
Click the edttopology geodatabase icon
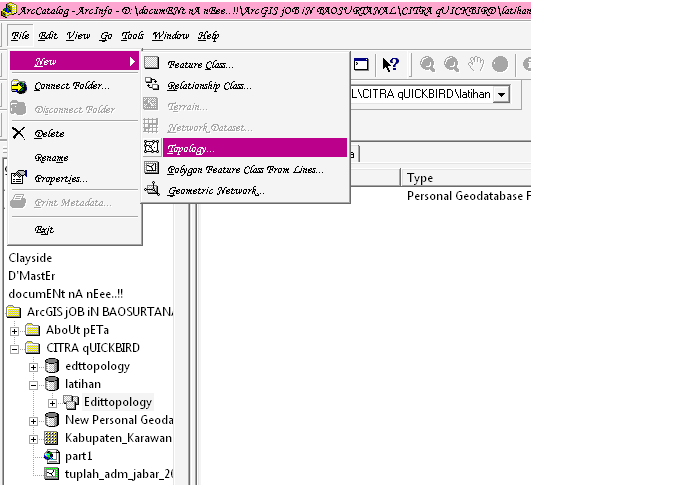[52, 366]
